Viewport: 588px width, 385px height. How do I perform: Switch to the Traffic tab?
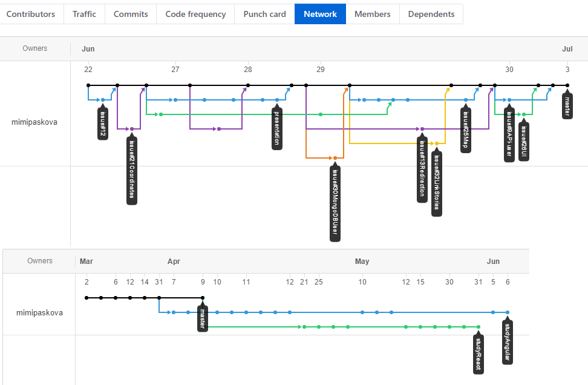click(84, 14)
